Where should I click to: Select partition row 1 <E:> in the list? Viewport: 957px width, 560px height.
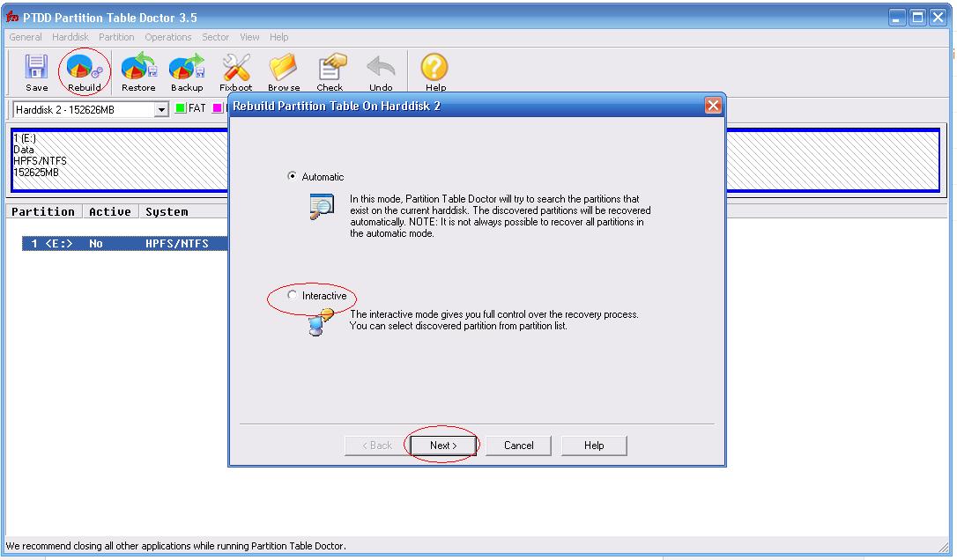(x=124, y=243)
